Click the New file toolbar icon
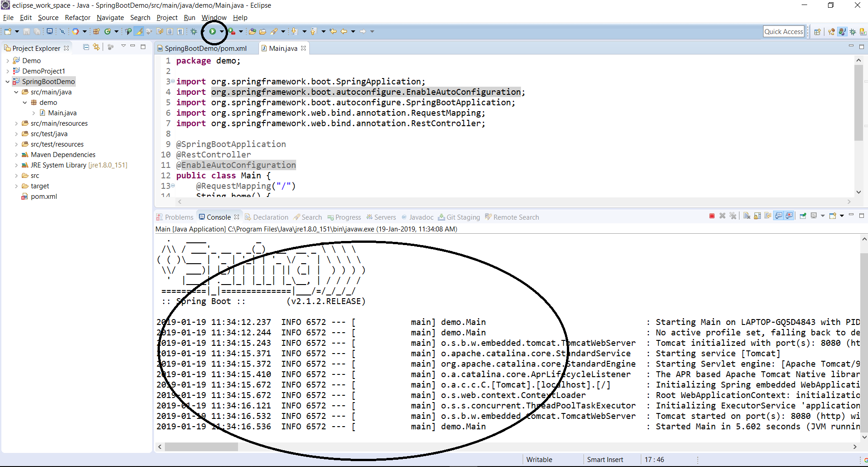The image size is (868, 467). point(8,31)
